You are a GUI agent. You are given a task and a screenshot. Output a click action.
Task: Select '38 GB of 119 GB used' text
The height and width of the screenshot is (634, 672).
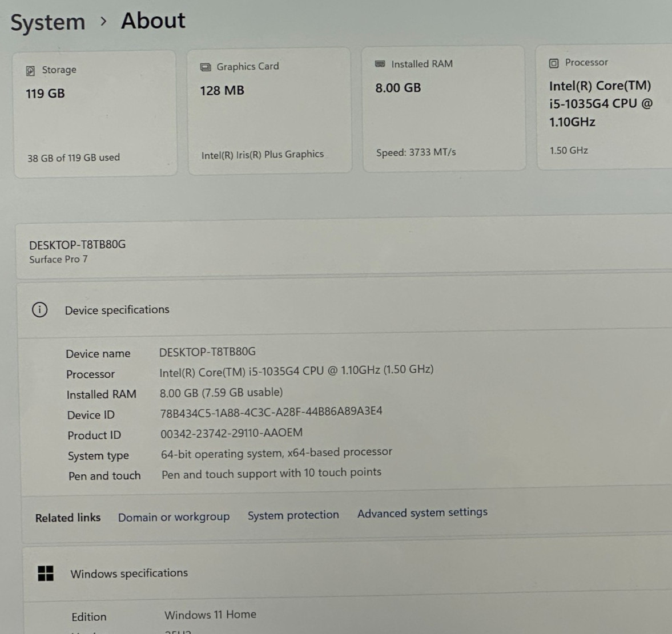pos(74,158)
